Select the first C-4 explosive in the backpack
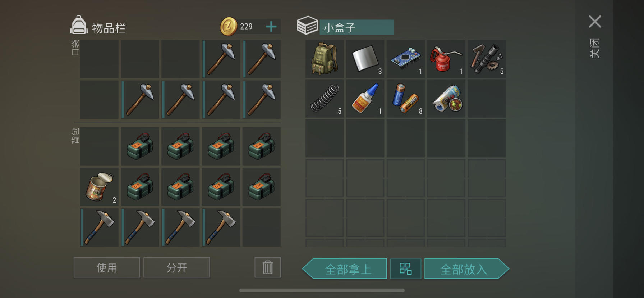This screenshot has width=644, height=298. coord(140,146)
